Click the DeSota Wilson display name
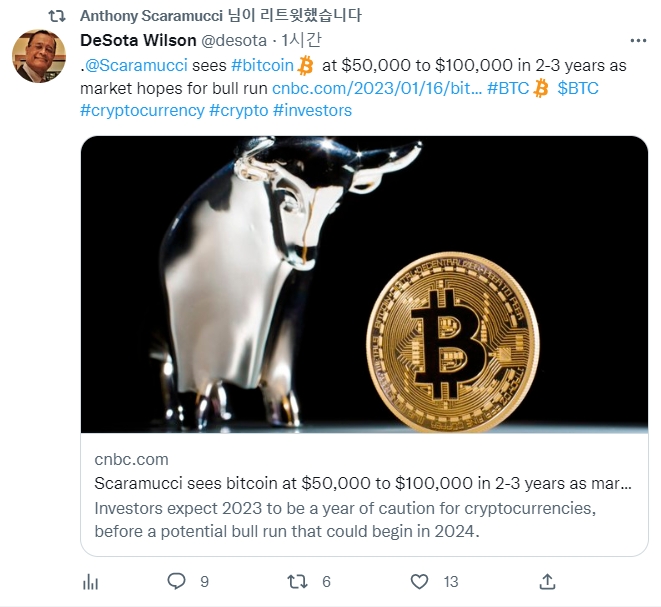This screenshot has height=607, width=661. [138, 40]
